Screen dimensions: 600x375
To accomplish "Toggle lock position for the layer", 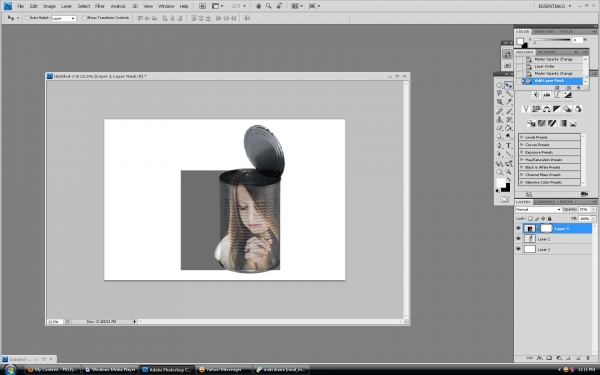I will click(x=543, y=218).
